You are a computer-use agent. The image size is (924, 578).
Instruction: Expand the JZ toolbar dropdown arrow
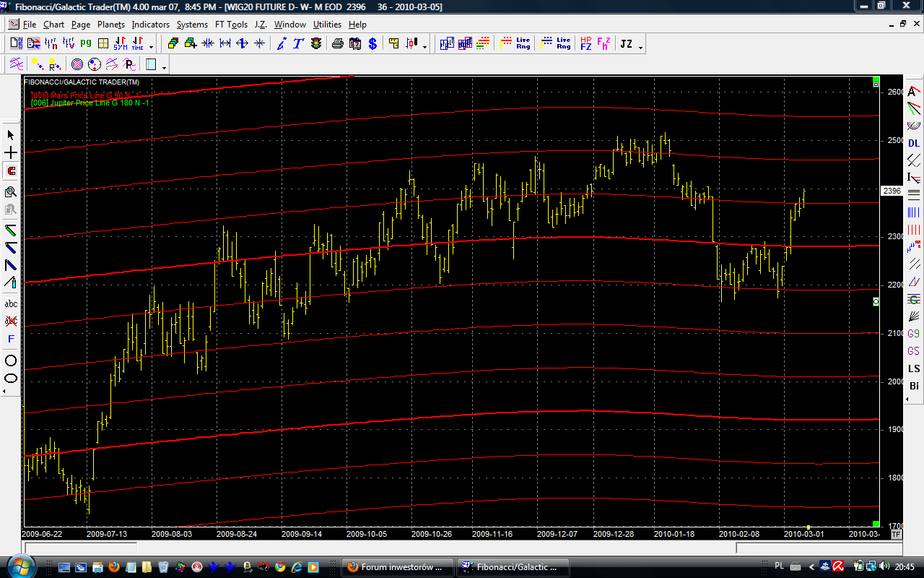(x=640, y=48)
